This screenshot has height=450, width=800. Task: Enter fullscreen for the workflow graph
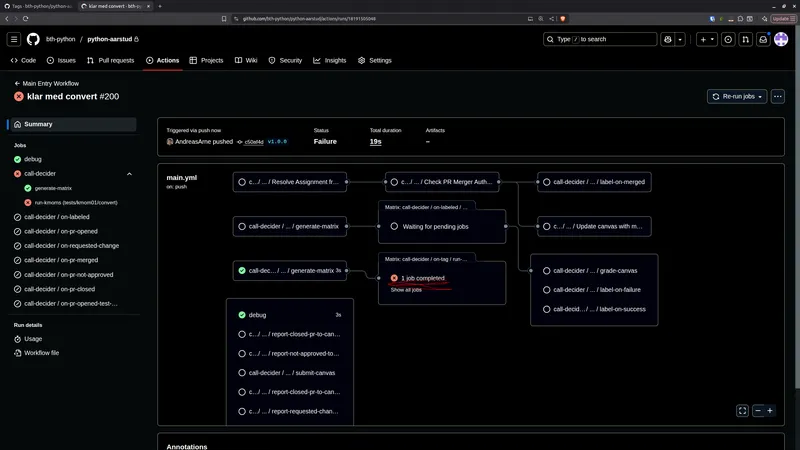coord(742,411)
